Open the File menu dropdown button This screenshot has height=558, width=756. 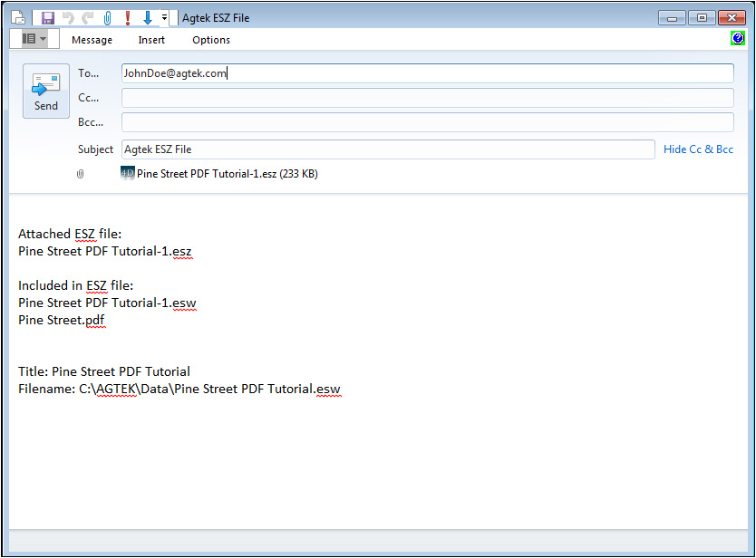coord(34,39)
